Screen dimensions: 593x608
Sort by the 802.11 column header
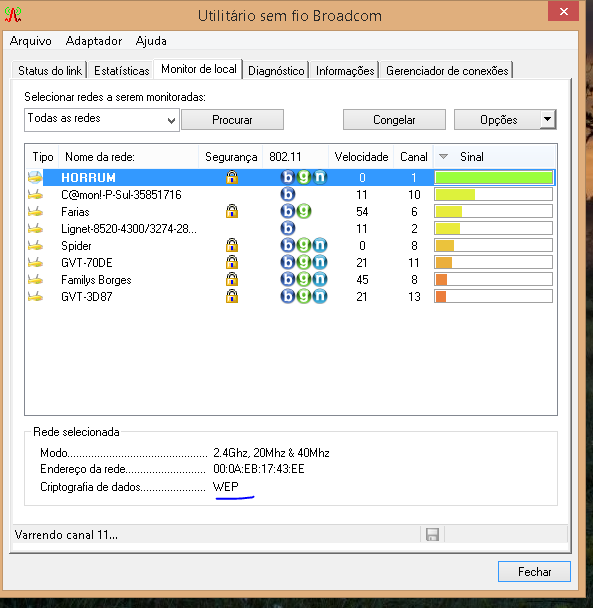coord(296,157)
